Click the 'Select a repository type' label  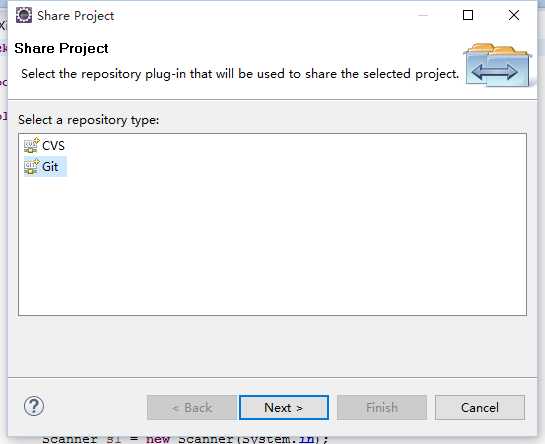89,120
